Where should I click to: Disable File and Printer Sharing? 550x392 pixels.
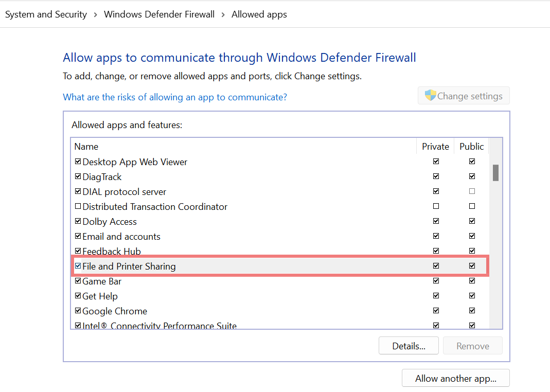pos(78,266)
